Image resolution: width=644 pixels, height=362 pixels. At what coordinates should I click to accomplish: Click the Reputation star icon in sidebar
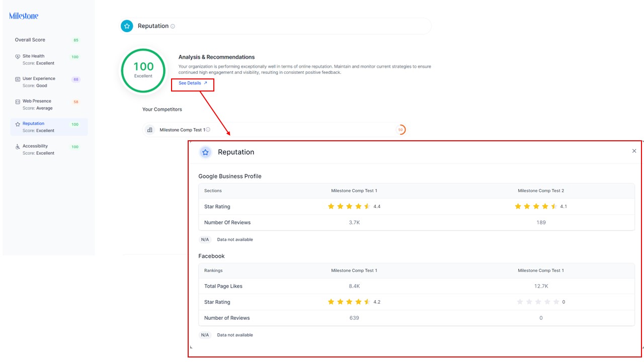click(x=18, y=124)
